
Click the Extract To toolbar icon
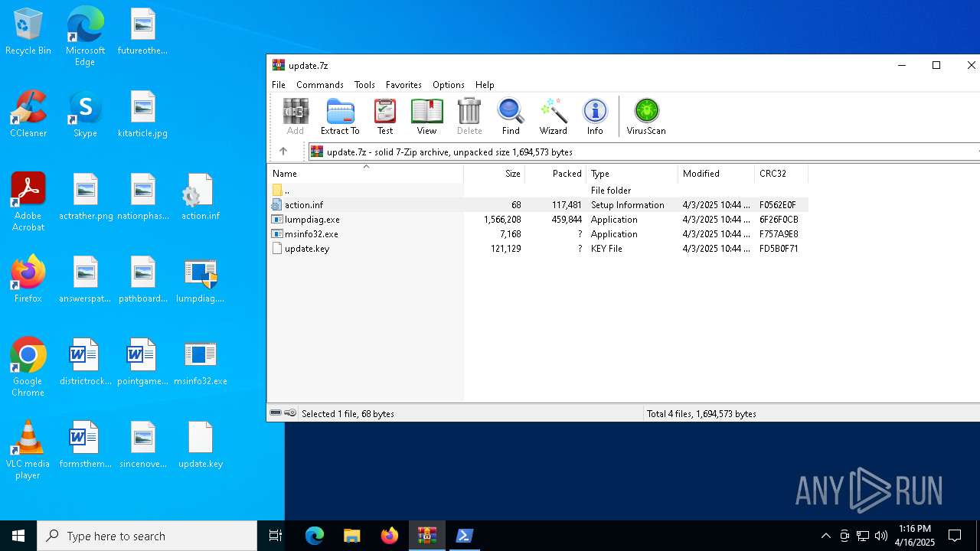pyautogui.click(x=340, y=116)
